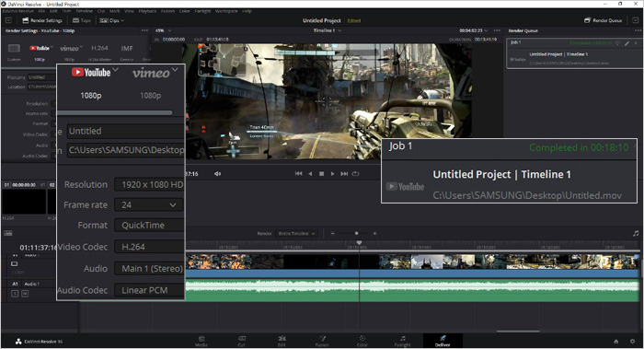The height and width of the screenshot is (349, 644).
Task: Select the YouTube preset beside the Custom preset
Action: [x=40, y=52]
